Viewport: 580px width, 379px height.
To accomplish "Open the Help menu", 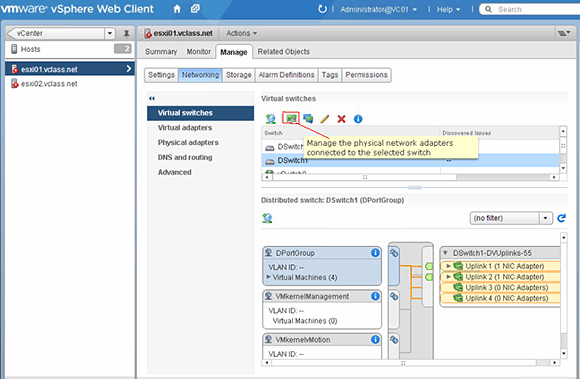I will coord(448,10).
